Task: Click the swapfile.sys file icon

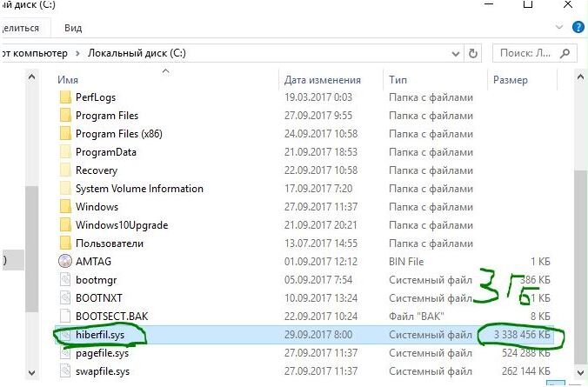Action: pyautogui.click(x=65, y=371)
